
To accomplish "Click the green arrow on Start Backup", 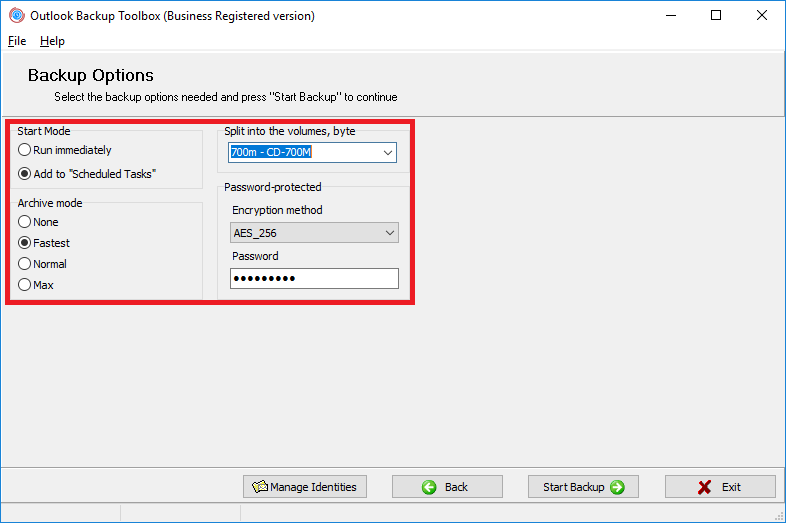I will pos(617,487).
